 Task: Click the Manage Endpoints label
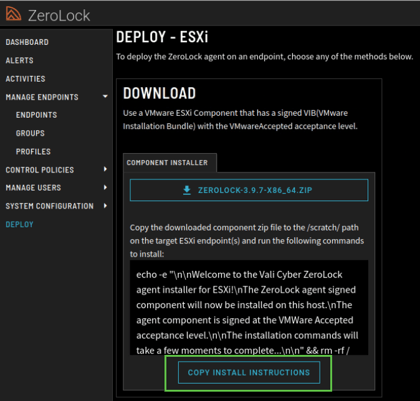[x=42, y=97]
